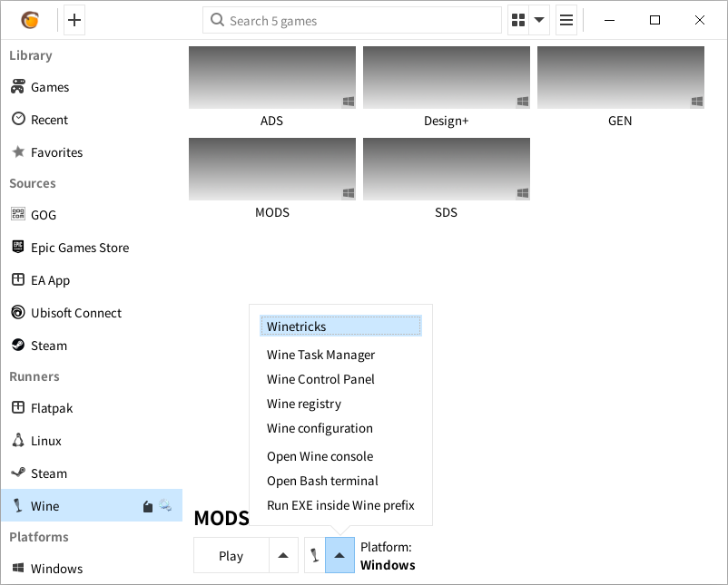
Task: Select Games in the Library sidebar
Action: 92,87
